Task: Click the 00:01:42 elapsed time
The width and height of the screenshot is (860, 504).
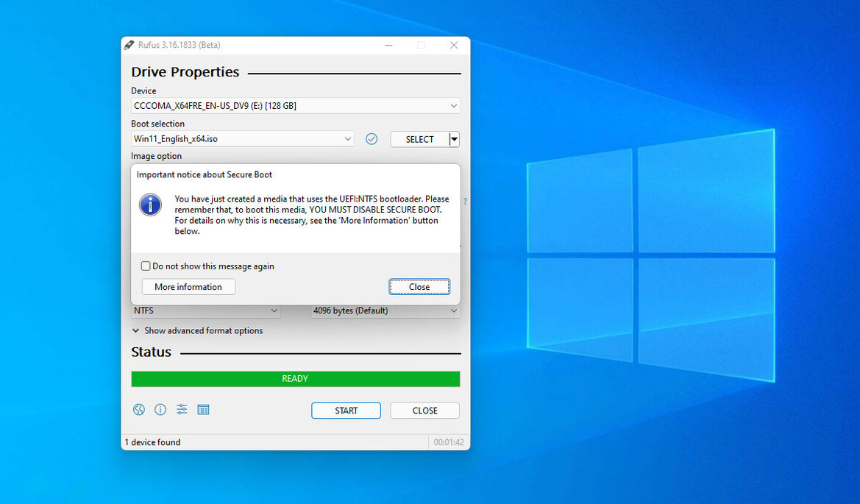Action: tap(449, 442)
